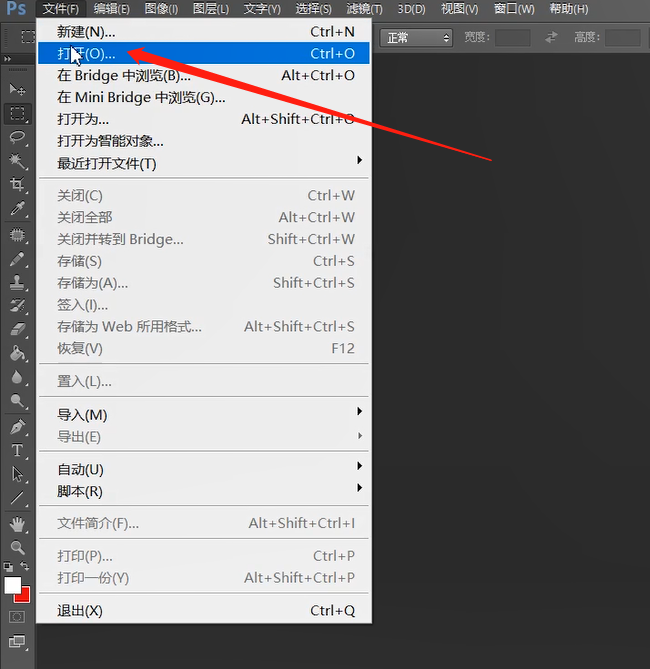Image resolution: width=650 pixels, height=669 pixels.
Task: Open the 帮助(H) menu
Action: tap(568, 9)
